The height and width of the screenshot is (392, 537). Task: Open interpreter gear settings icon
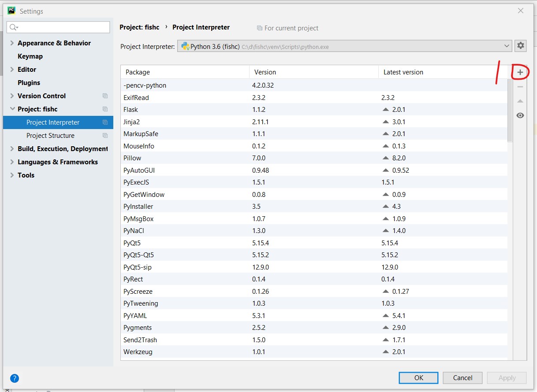521,46
